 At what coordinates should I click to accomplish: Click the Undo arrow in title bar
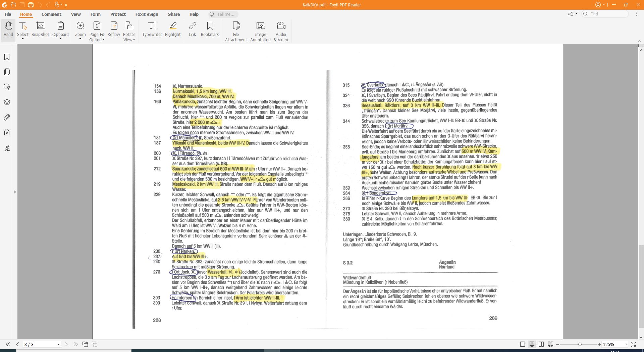click(40, 5)
